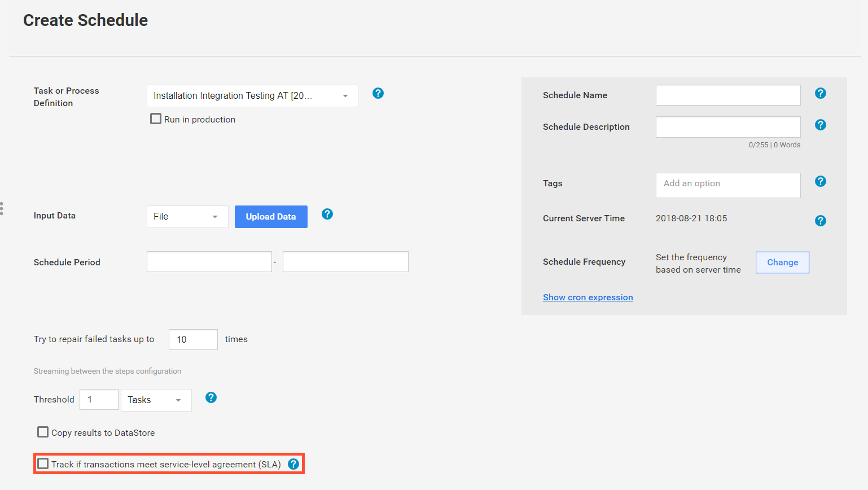Enable Run in production checkbox
The image size is (868, 490).
pos(156,119)
